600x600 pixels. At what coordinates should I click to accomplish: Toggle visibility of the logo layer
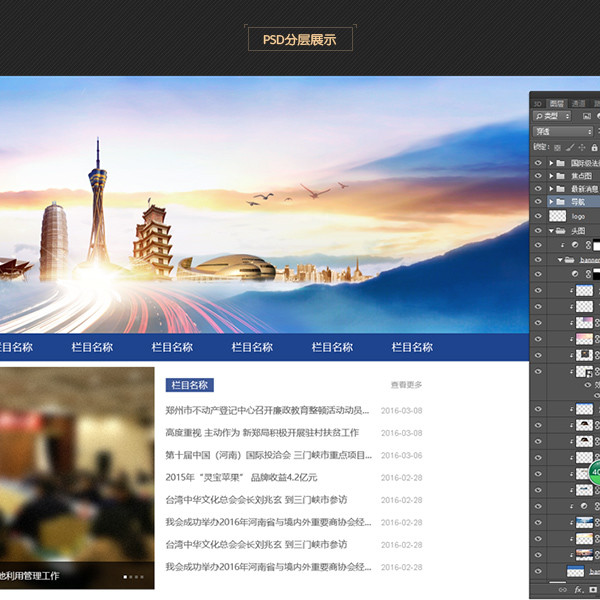[538, 216]
